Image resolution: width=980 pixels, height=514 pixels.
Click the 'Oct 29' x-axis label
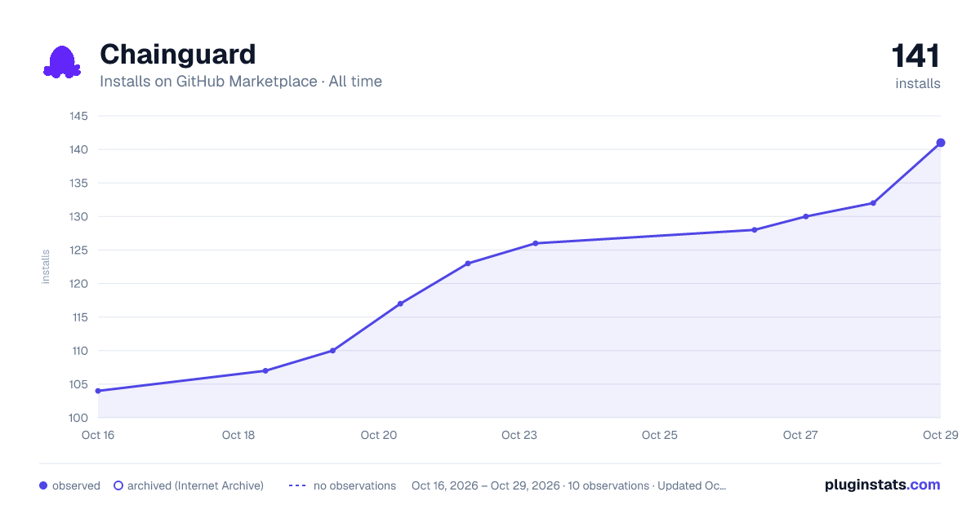point(939,435)
